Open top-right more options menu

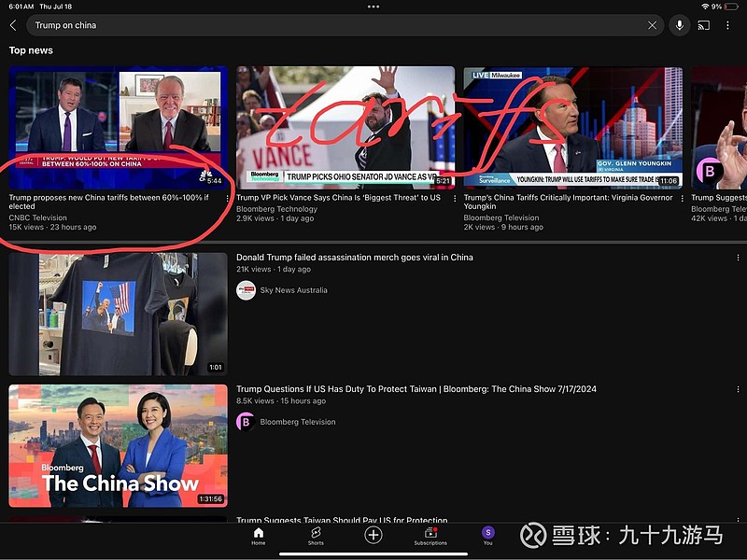[x=727, y=25]
